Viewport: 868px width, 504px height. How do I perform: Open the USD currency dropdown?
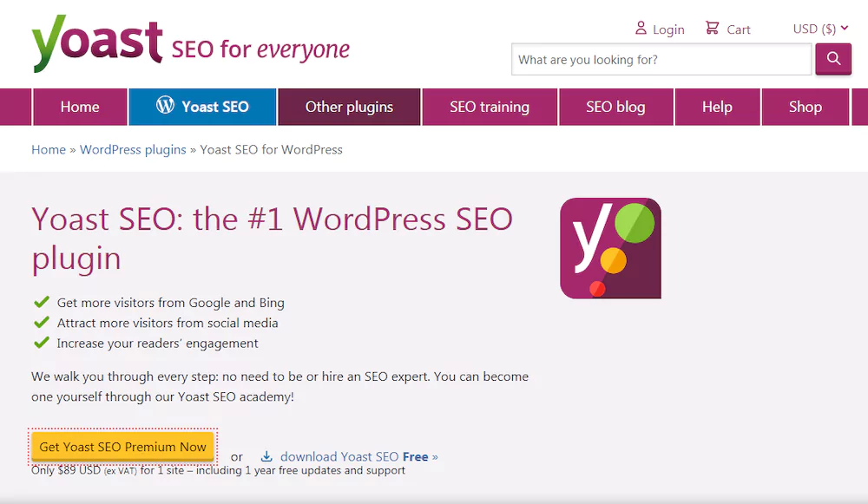click(x=812, y=27)
